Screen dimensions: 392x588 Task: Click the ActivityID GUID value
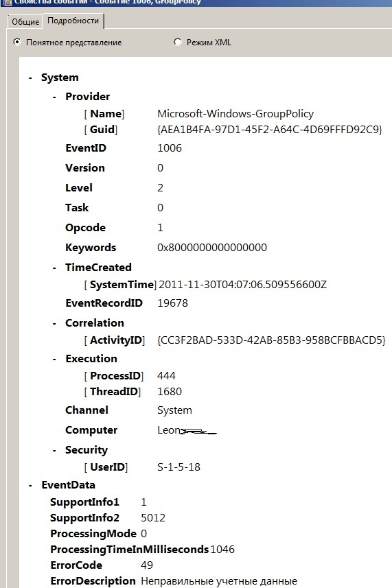(x=271, y=340)
